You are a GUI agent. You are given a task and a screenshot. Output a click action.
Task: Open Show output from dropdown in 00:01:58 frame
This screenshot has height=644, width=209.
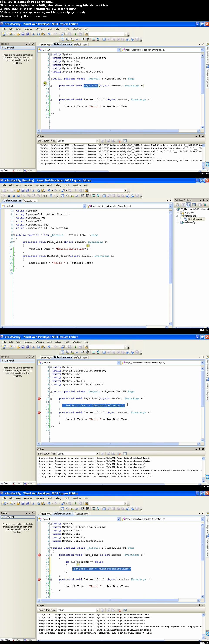click(x=98, y=141)
